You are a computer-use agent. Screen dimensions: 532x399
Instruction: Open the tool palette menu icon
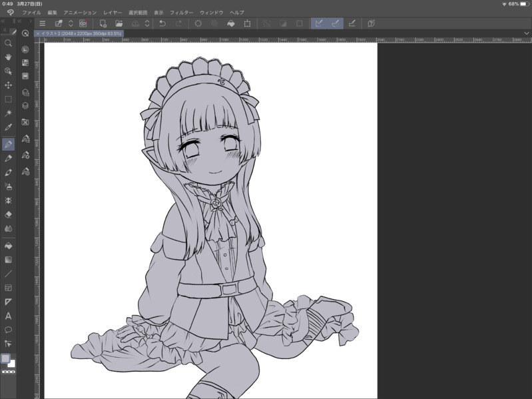tap(5, 31)
